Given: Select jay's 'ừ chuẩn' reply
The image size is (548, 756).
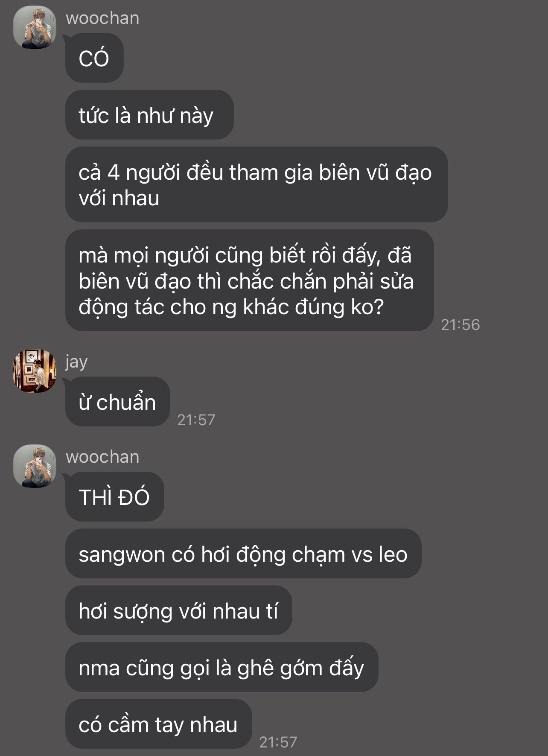Looking at the screenshot, I should coord(117,402).
